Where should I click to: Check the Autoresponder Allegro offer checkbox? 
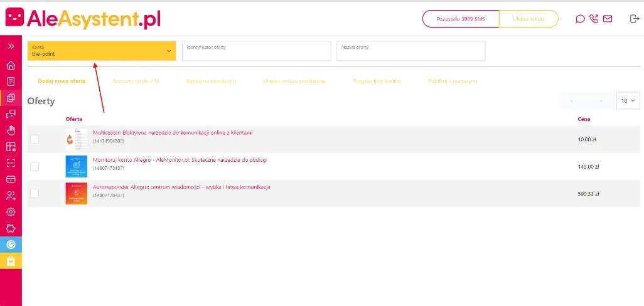(x=35, y=193)
